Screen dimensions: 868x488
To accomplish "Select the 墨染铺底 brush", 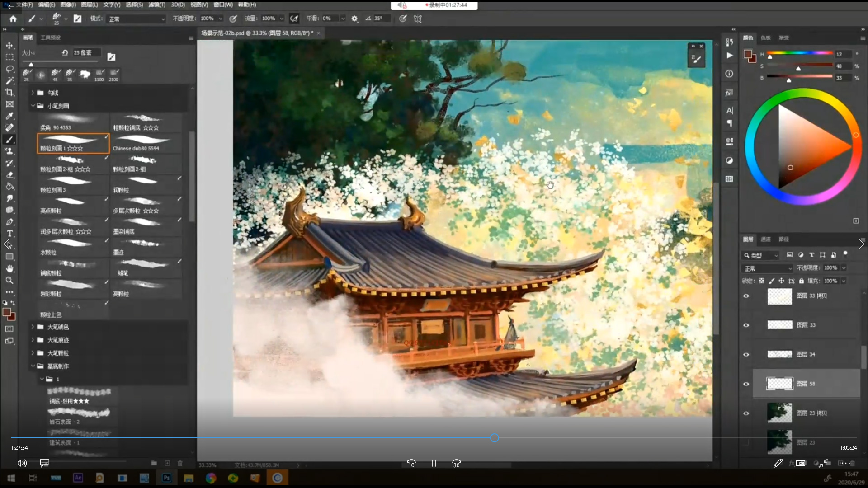I will coord(146,226).
